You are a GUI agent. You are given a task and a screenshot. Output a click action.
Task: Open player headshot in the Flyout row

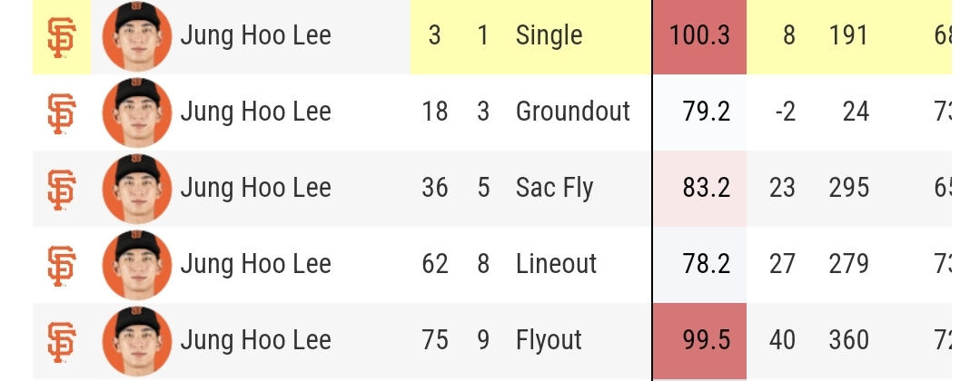(137, 341)
